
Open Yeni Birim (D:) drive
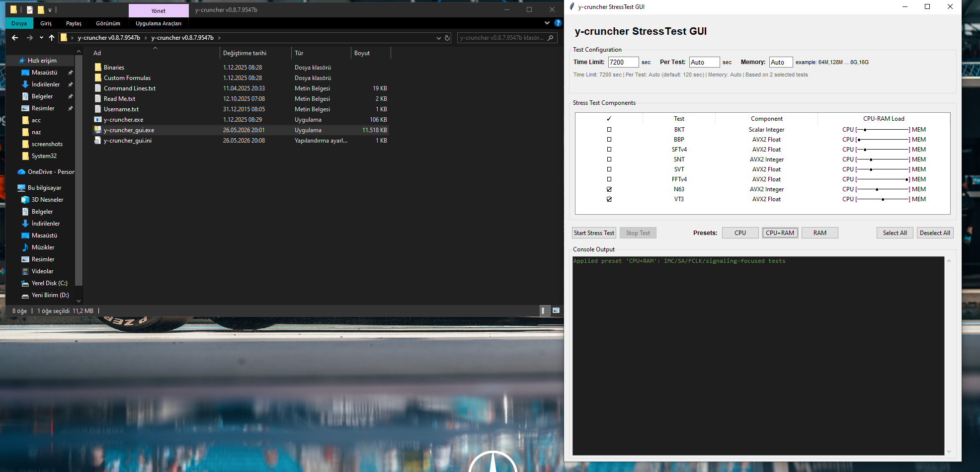click(50, 295)
